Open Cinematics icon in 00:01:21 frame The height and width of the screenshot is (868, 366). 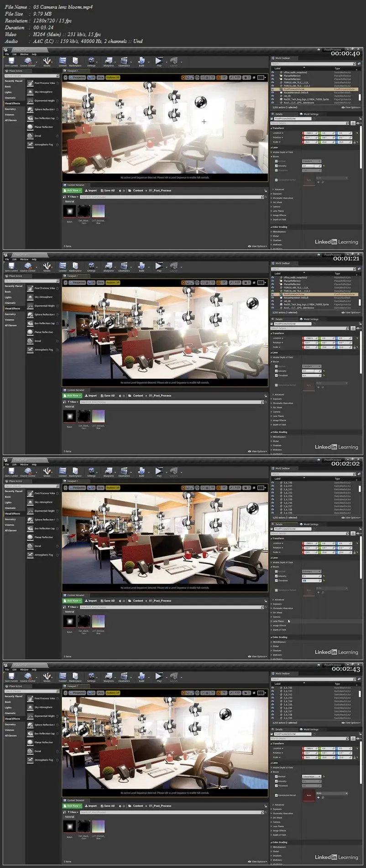[x=124, y=266]
